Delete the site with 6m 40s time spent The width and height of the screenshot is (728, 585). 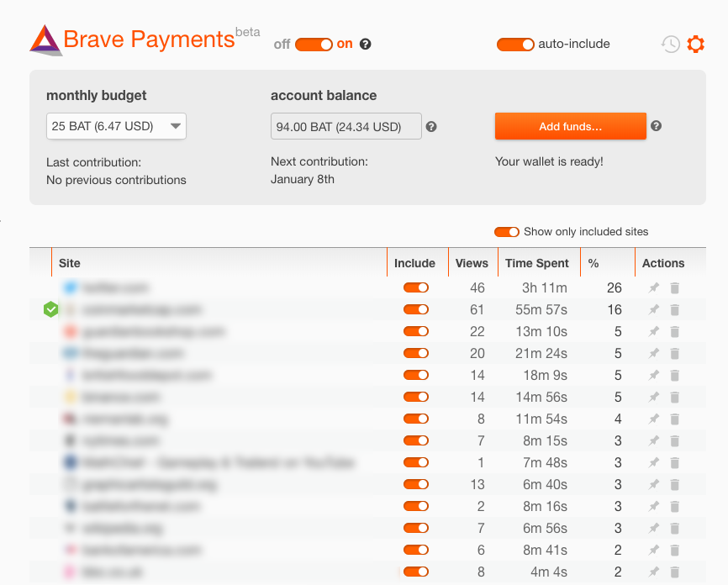[674, 484]
